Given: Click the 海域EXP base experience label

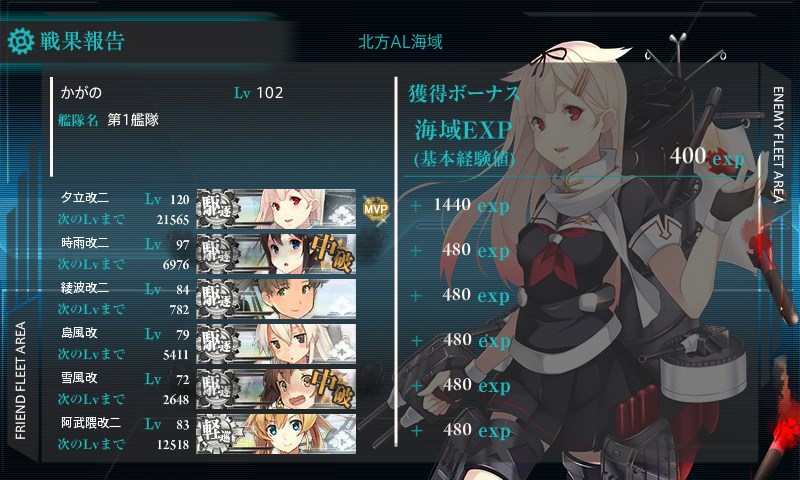Looking at the screenshot, I should click(x=463, y=130).
